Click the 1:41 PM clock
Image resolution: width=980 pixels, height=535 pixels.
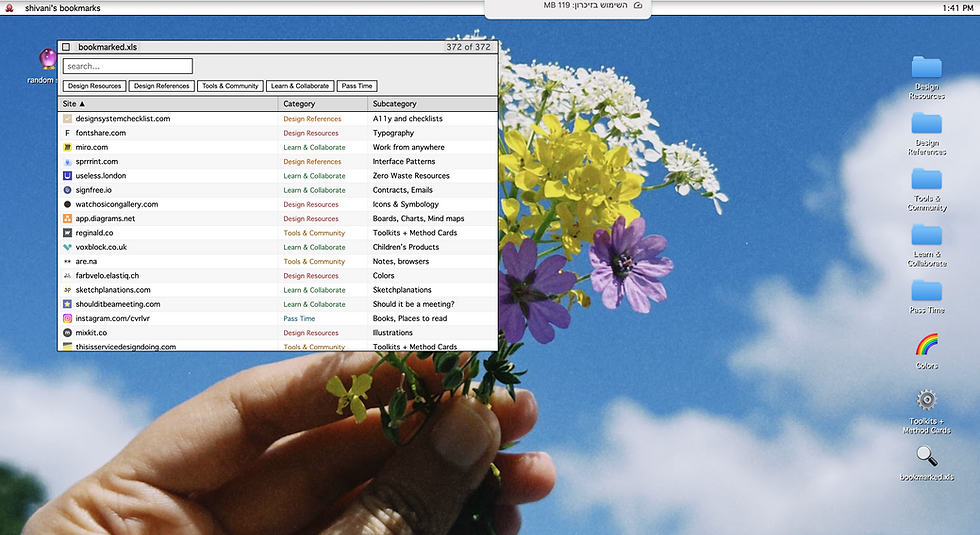[958, 8]
